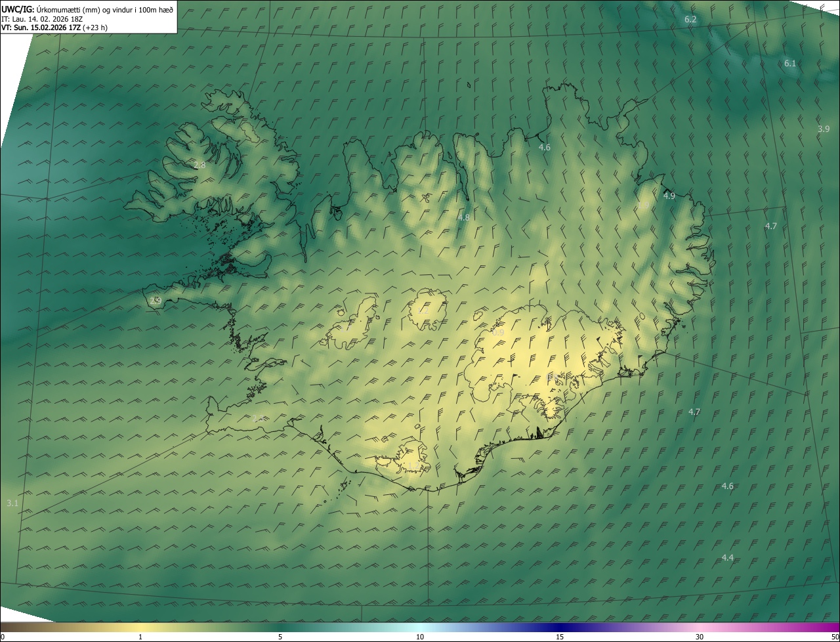Click the pink segment above tick 30
Screen dimensions: 840x642
(700, 627)
